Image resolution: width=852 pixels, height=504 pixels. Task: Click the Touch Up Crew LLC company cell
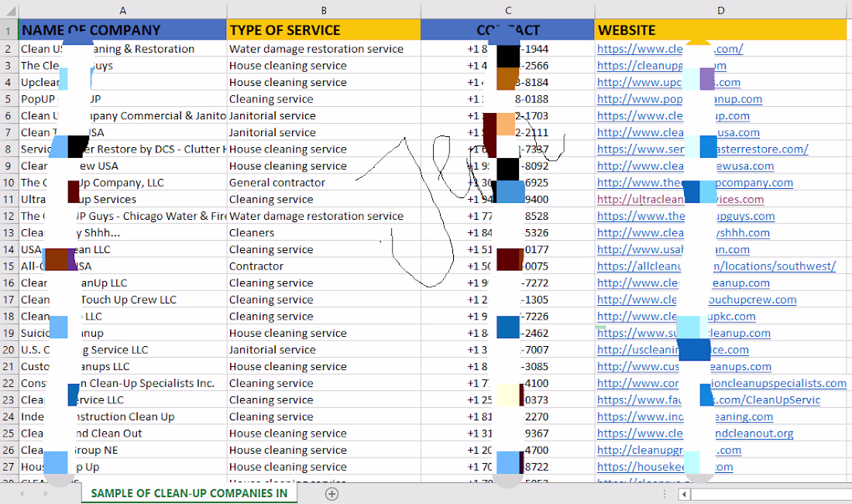(x=123, y=300)
